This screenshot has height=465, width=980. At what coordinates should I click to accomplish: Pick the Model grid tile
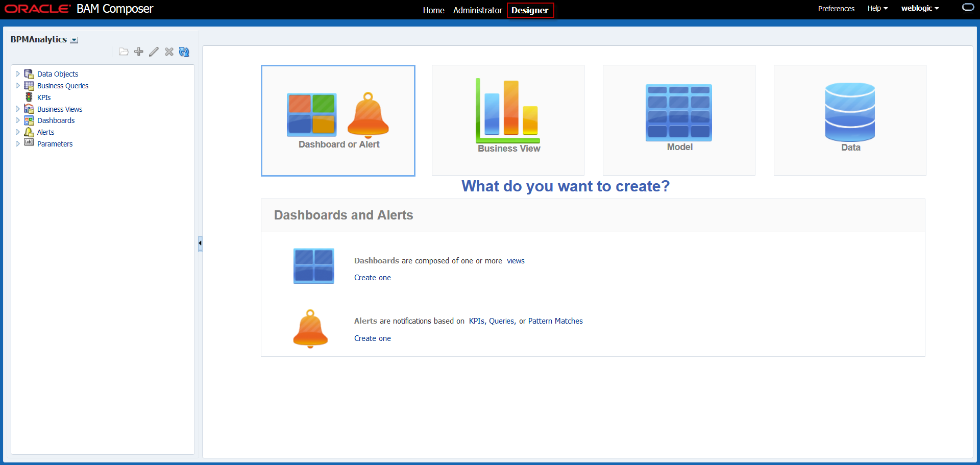point(679,120)
